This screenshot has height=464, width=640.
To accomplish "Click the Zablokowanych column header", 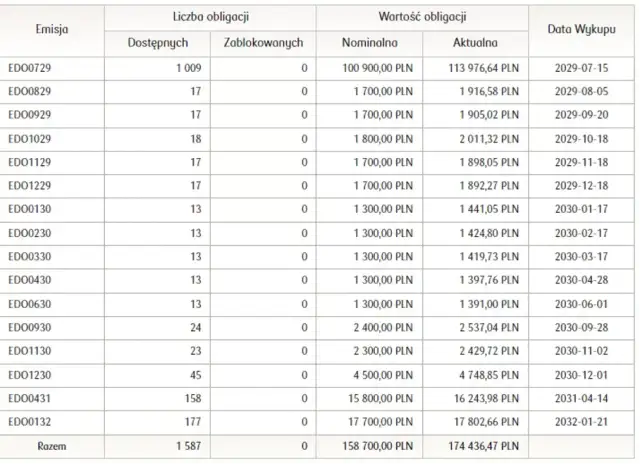I will pyautogui.click(x=264, y=44).
